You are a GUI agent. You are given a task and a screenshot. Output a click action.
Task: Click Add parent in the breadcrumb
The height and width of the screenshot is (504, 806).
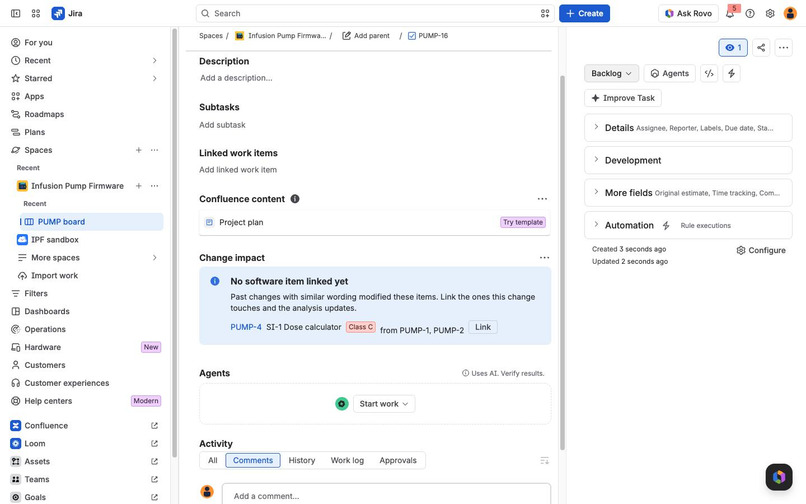366,36
